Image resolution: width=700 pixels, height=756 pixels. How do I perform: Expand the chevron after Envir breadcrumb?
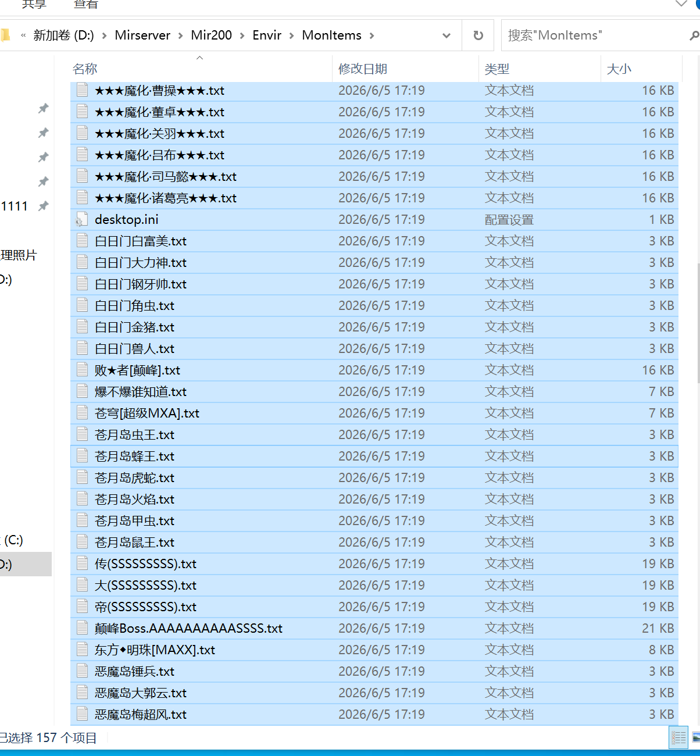(291, 35)
